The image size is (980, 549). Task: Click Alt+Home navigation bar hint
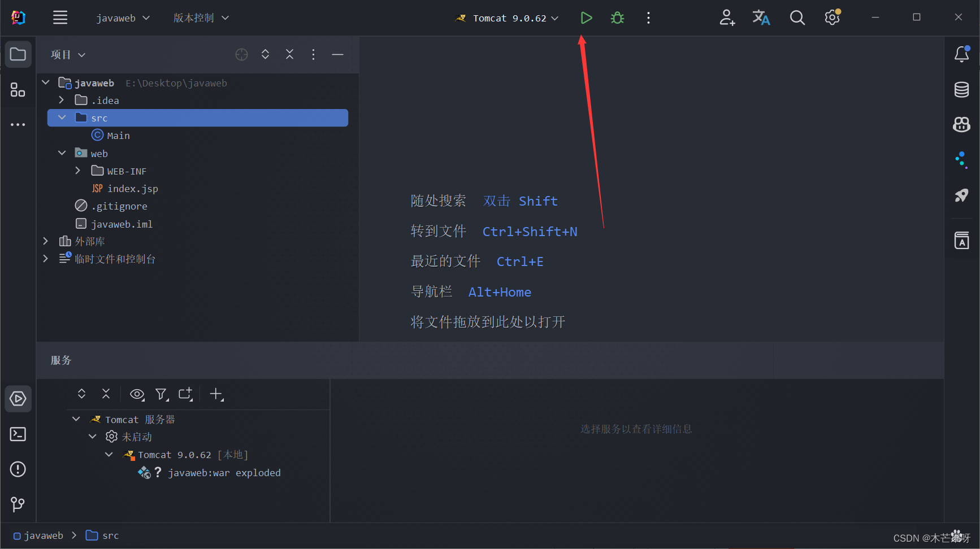(x=500, y=292)
